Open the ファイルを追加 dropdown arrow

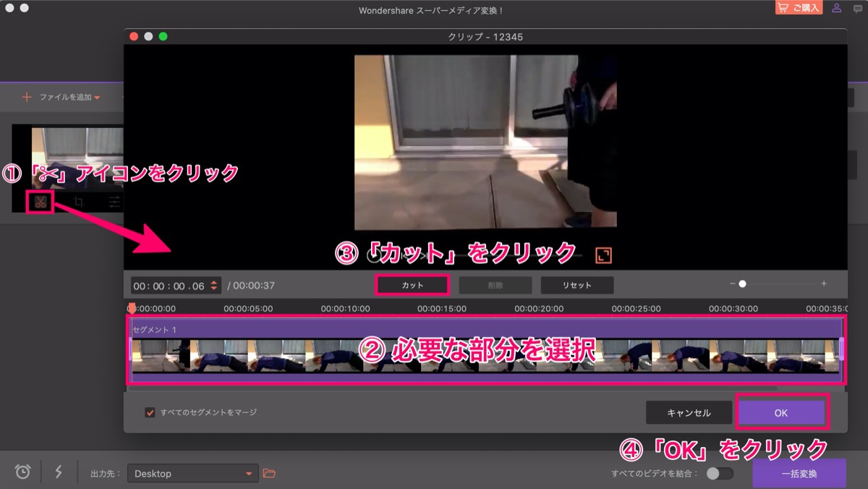click(x=97, y=98)
